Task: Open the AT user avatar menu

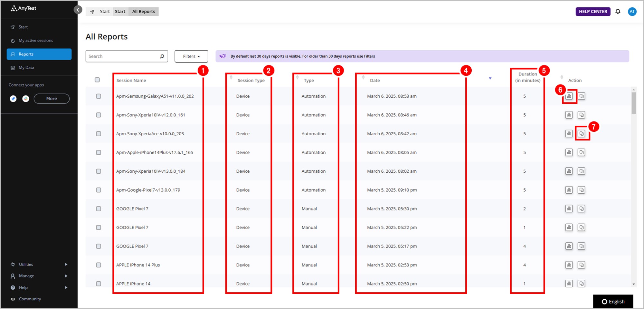Action: coord(632,12)
